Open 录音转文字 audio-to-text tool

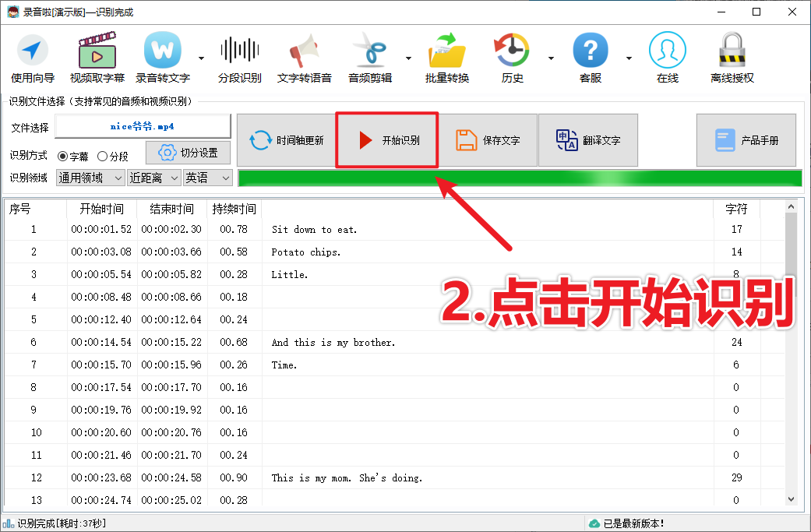click(163, 58)
